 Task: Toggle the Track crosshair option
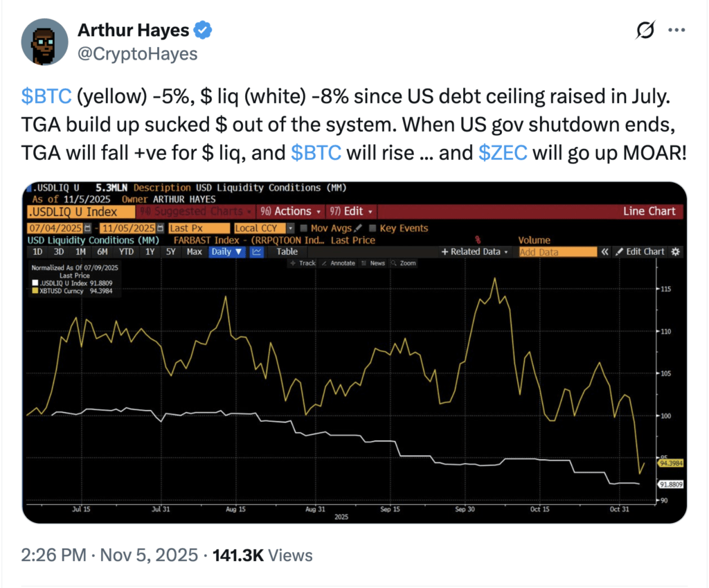tap(303, 263)
